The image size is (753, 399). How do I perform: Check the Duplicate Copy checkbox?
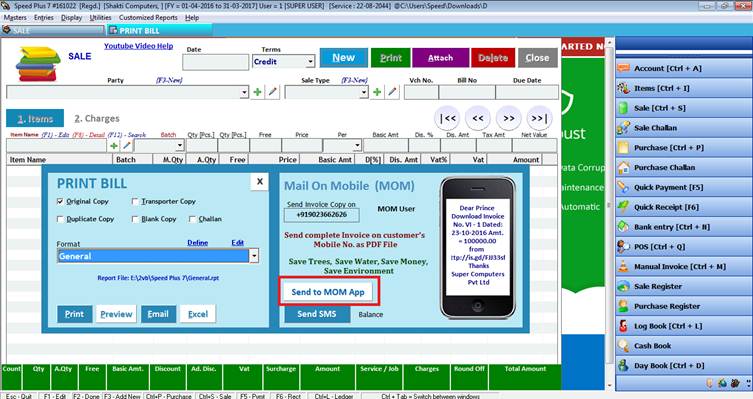click(x=60, y=219)
